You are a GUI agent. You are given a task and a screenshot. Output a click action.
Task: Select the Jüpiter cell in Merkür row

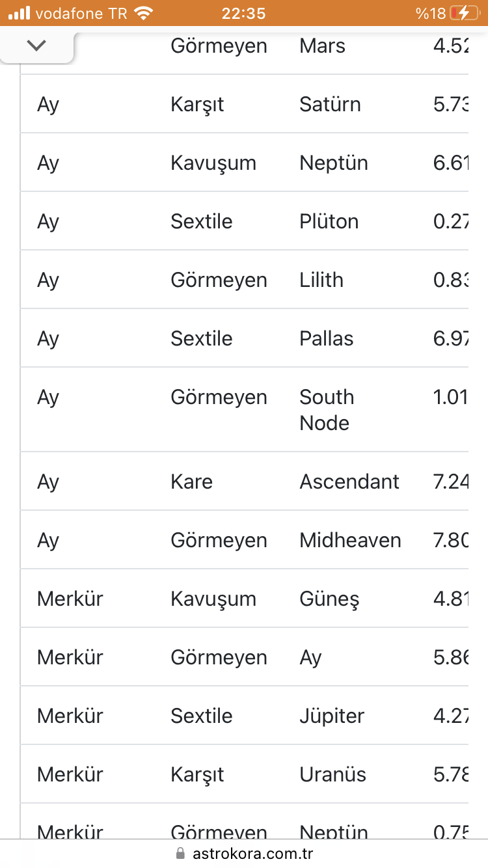coord(332,716)
